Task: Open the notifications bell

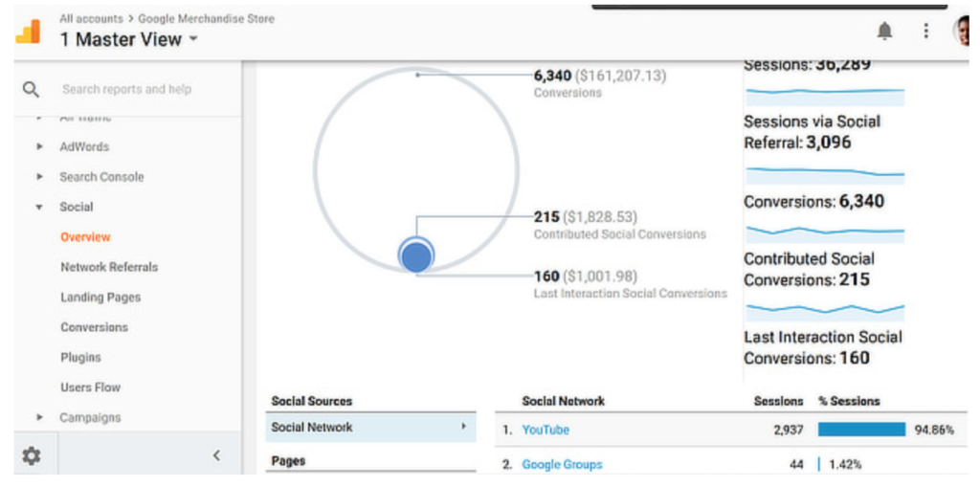Action: [884, 32]
